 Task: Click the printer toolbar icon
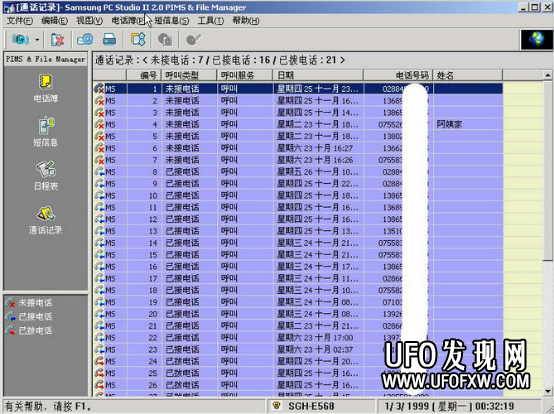(110, 39)
